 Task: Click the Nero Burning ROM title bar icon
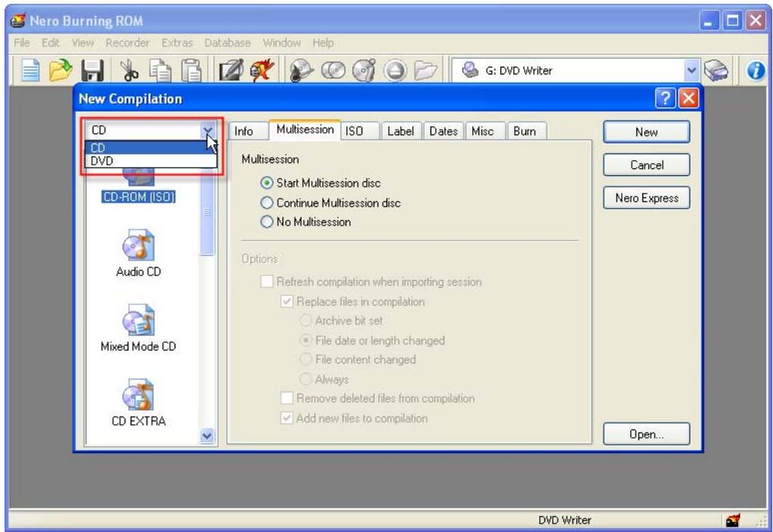(18, 20)
